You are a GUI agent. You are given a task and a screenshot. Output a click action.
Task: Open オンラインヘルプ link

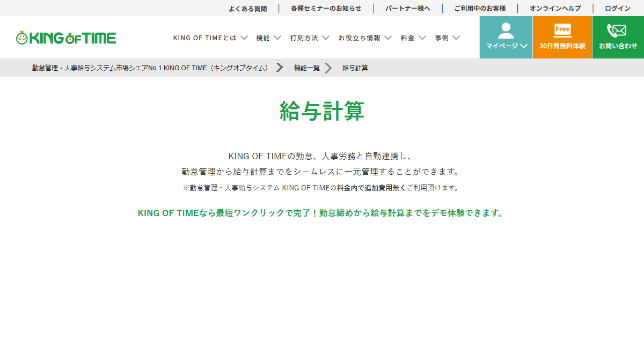coord(555,8)
